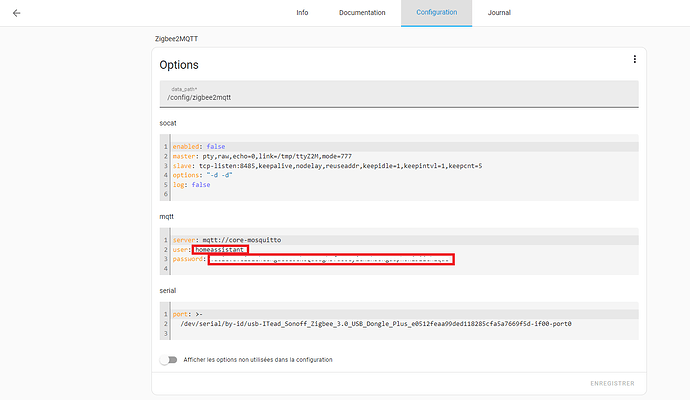Viewport: 690px width, 400px height.
Task: Click the empty line 6 in socat editor
Action: coord(405,194)
